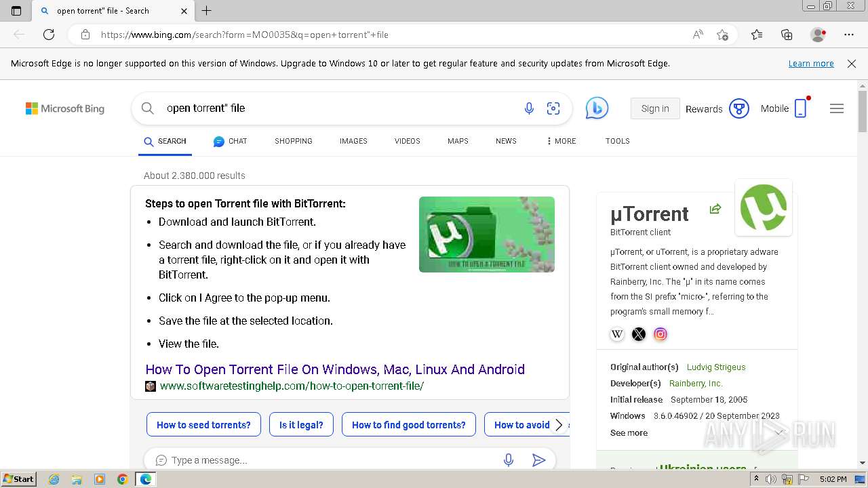The height and width of the screenshot is (488, 868).
Task: Open the torrent folder thumbnail image
Action: coord(487,235)
